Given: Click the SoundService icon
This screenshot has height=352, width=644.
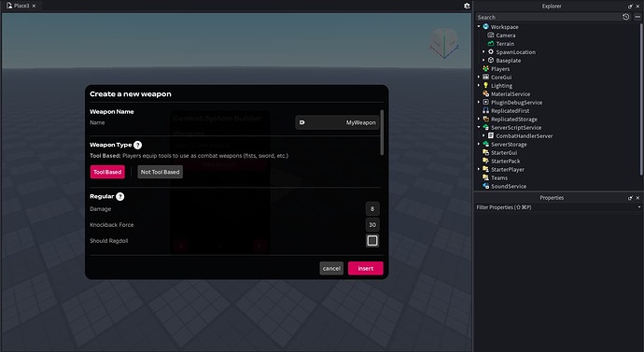Looking at the screenshot, I should point(486,186).
